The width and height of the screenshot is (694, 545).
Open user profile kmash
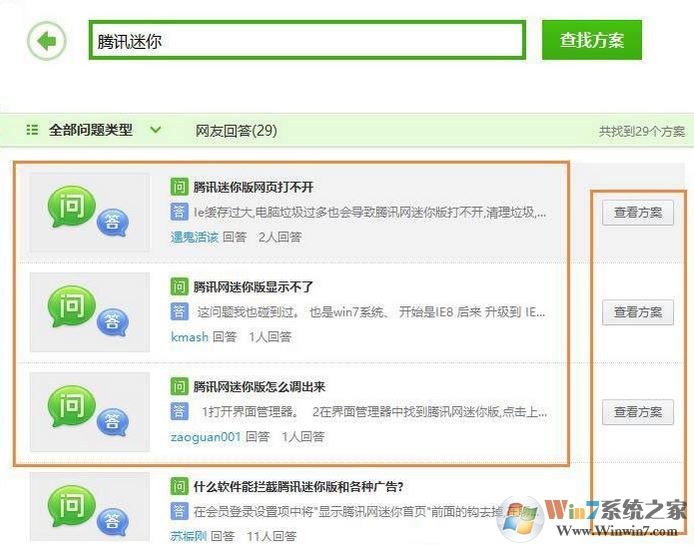click(189, 337)
